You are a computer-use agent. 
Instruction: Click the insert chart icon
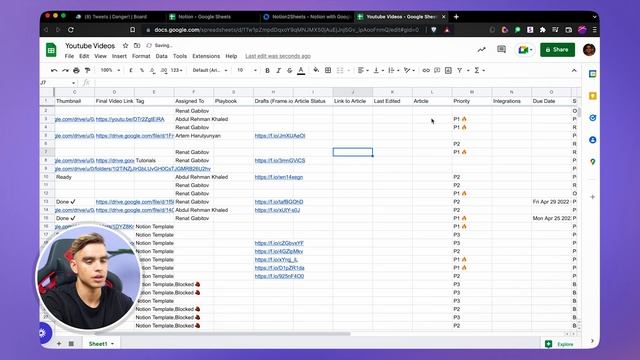click(448, 71)
